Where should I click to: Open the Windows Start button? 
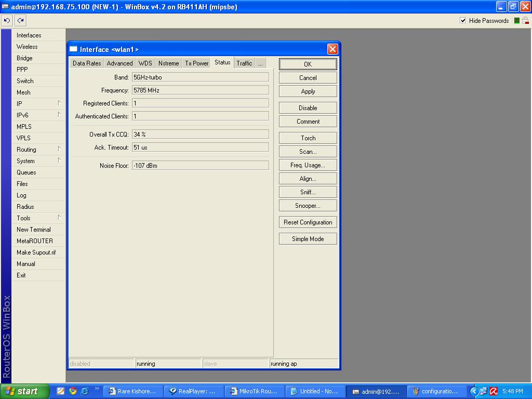(x=24, y=391)
